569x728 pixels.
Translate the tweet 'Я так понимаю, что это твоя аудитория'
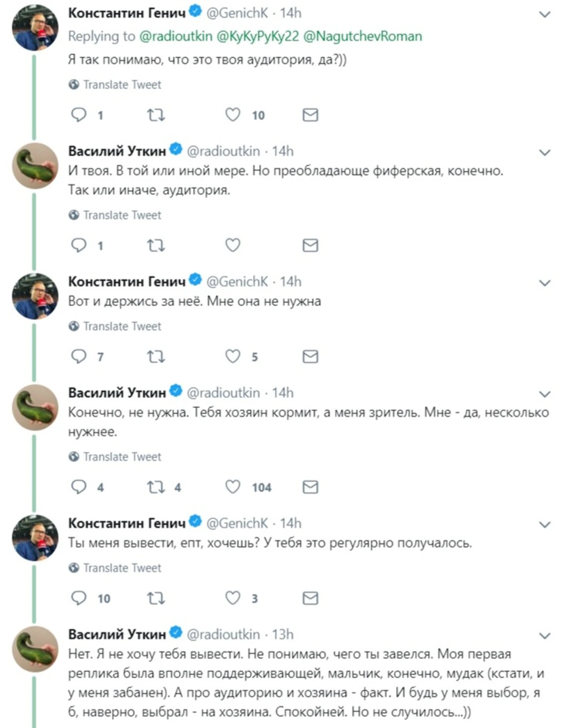point(122,85)
